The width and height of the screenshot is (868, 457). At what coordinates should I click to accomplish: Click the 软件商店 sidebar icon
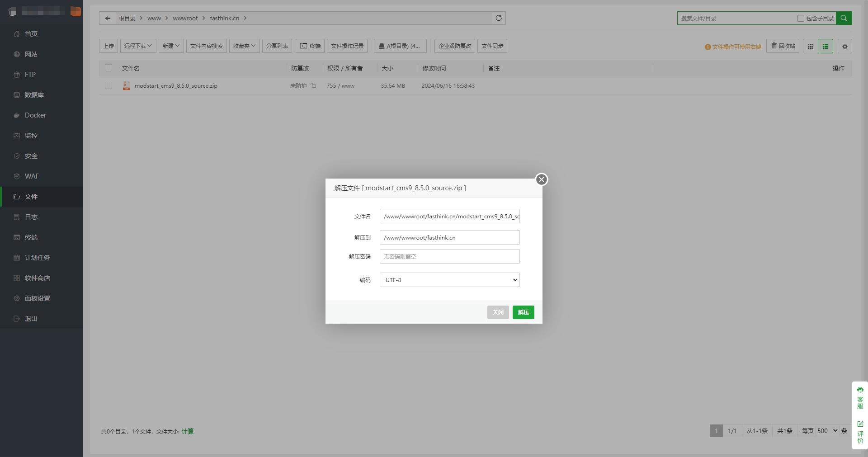point(17,278)
